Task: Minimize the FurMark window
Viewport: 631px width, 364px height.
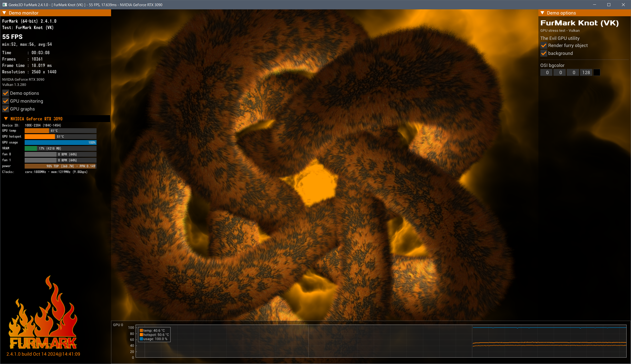Action: [595, 5]
